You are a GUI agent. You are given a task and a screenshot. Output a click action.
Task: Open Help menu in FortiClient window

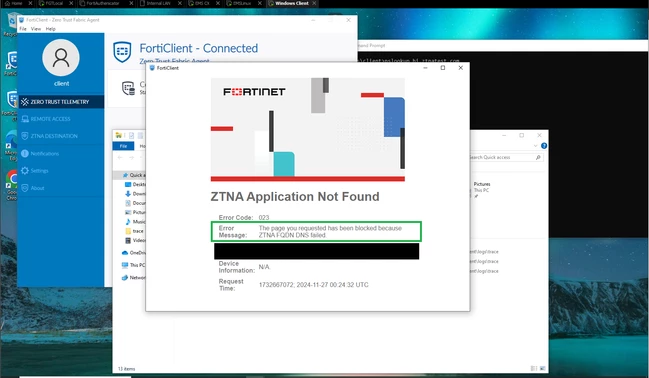50,29
